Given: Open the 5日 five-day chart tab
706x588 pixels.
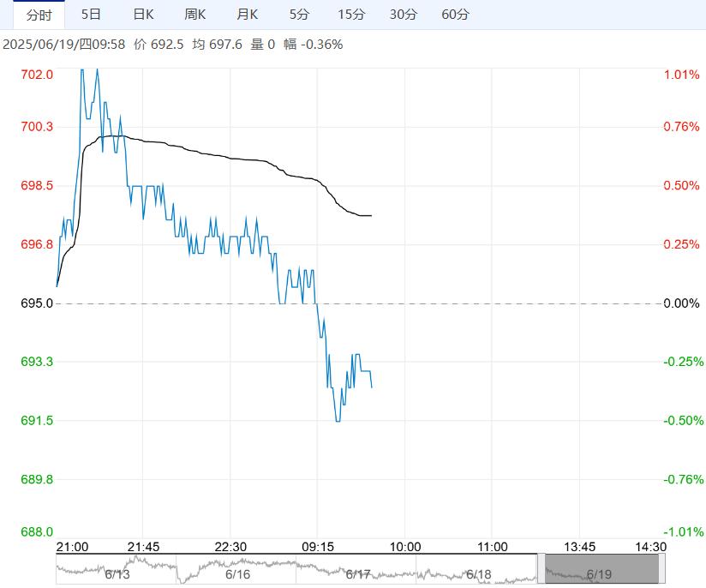Looking at the screenshot, I should point(90,15).
